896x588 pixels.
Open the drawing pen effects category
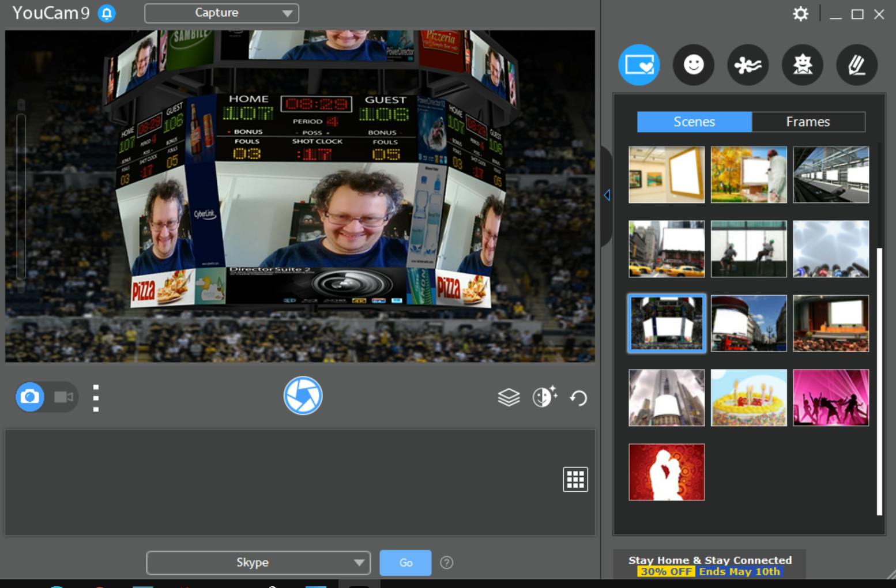click(x=857, y=65)
